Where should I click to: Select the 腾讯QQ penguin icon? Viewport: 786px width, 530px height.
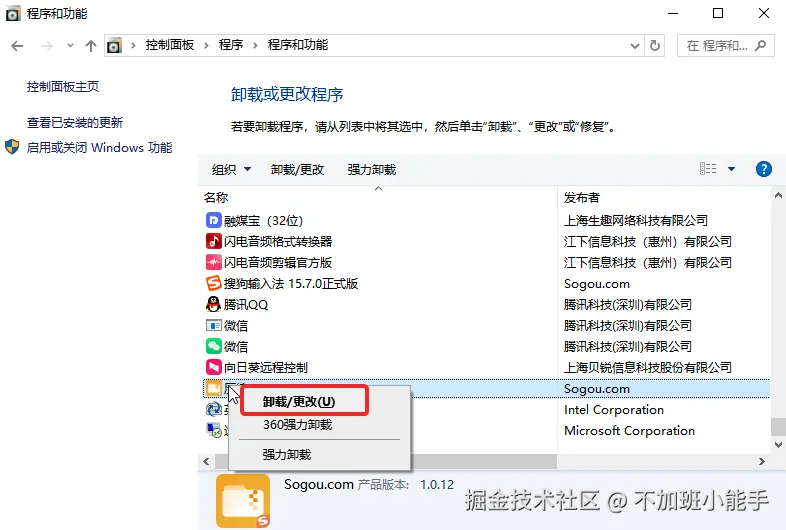(214, 304)
